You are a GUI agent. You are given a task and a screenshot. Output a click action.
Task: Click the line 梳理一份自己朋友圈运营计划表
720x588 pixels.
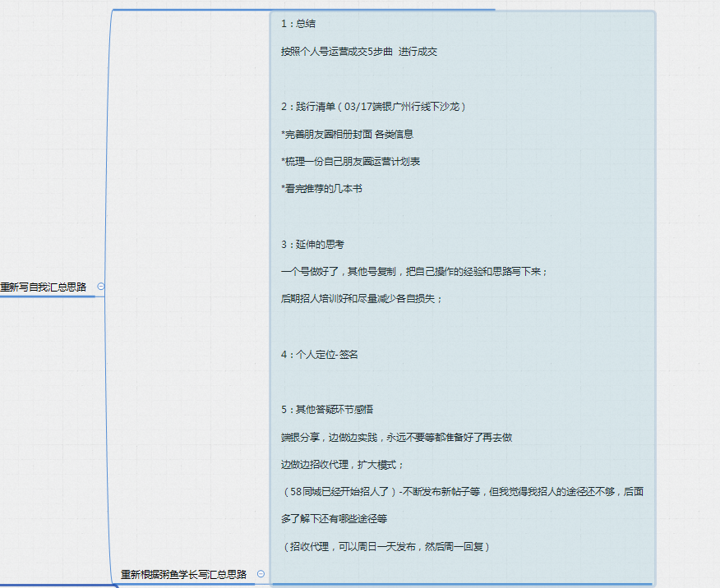pos(348,160)
